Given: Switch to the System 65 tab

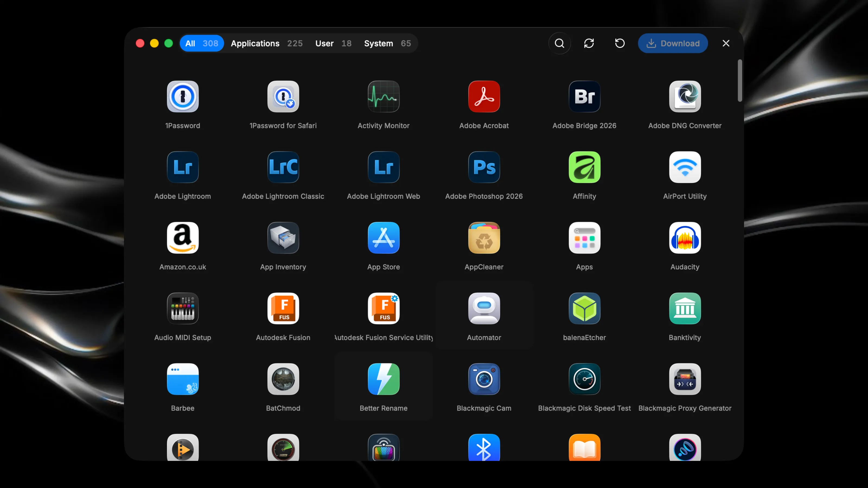Looking at the screenshot, I should pyautogui.click(x=388, y=43).
